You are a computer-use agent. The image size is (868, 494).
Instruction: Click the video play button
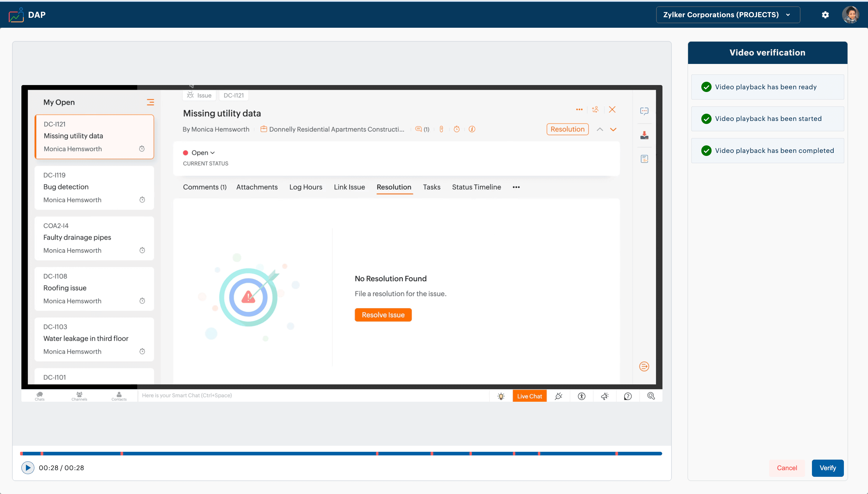point(28,467)
